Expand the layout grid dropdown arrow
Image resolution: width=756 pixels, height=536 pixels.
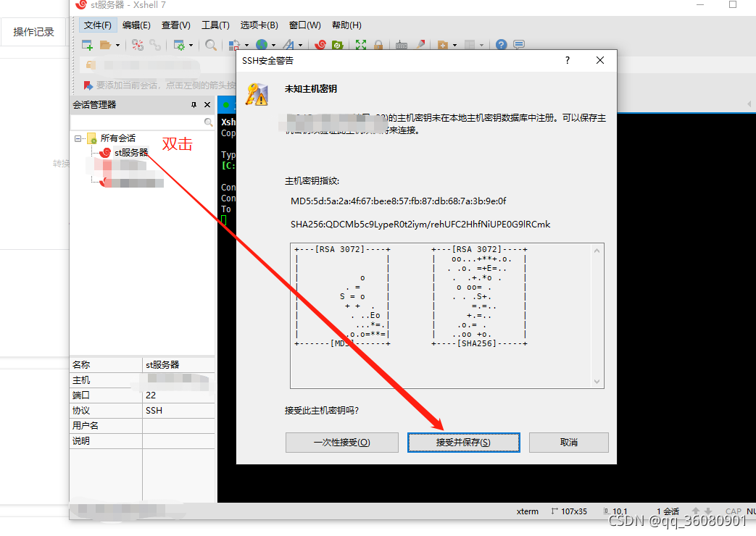482,46
